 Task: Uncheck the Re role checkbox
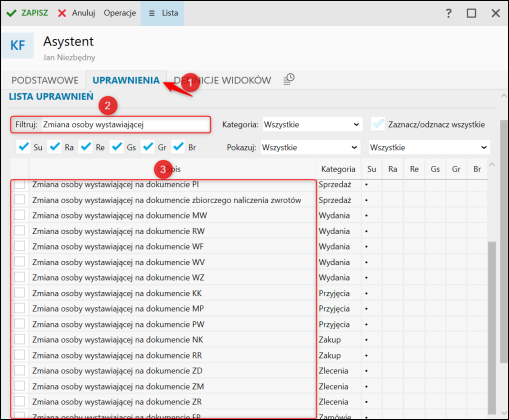(x=85, y=147)
